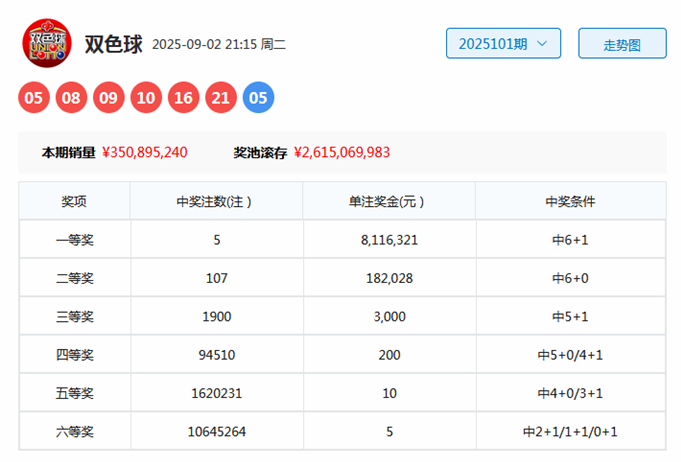Select fourth prize winners count 94510
Screen dimensions: 681x462
[216, 355]
